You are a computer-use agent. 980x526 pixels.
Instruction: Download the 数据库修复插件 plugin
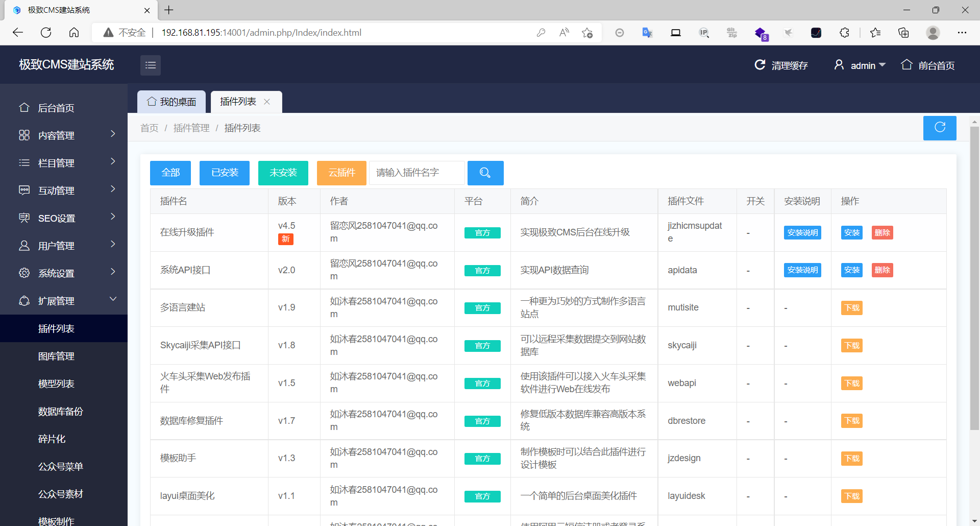tap(852, 420)
